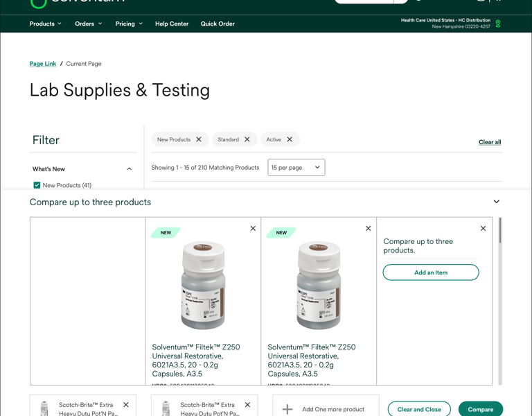Viewport: 532px width, 416px height.
Task: Click the location pin icon
Action: tap(498, 24)
